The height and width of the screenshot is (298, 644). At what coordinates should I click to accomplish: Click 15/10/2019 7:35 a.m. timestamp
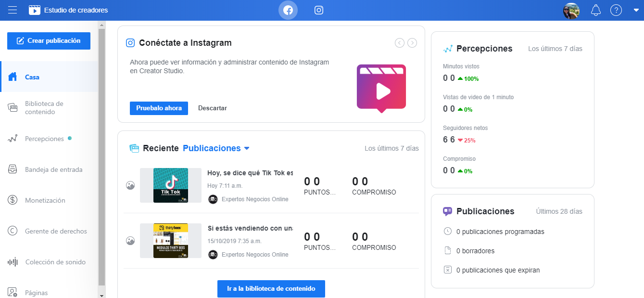[234, 241]
